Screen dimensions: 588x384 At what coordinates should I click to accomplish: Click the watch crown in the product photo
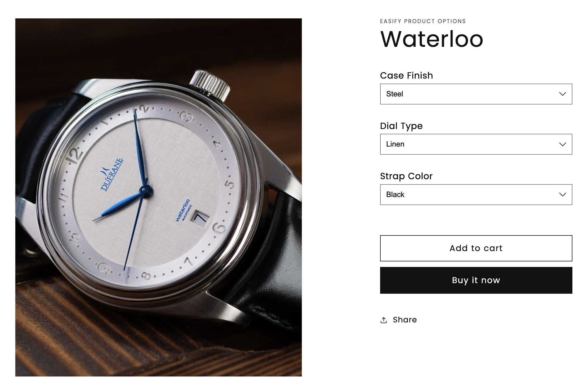(x=211, y=84)
